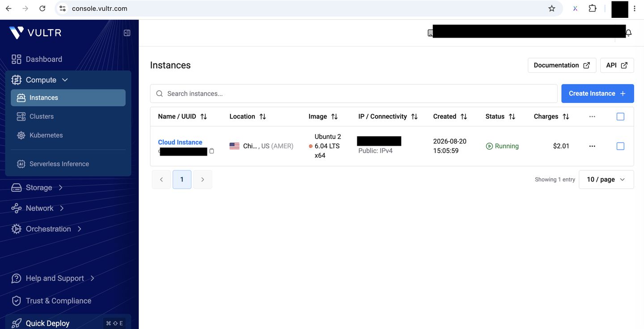This screenshot has width=644, height=329.
Task: Click the Vultr logo
Action: pos(35,33)
